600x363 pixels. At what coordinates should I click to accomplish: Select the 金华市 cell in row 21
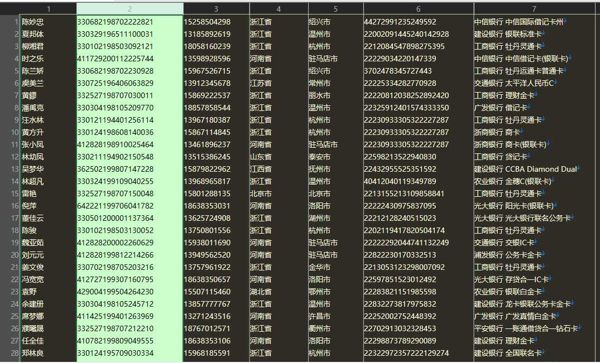pyautogui.click(x=336, y=267)
